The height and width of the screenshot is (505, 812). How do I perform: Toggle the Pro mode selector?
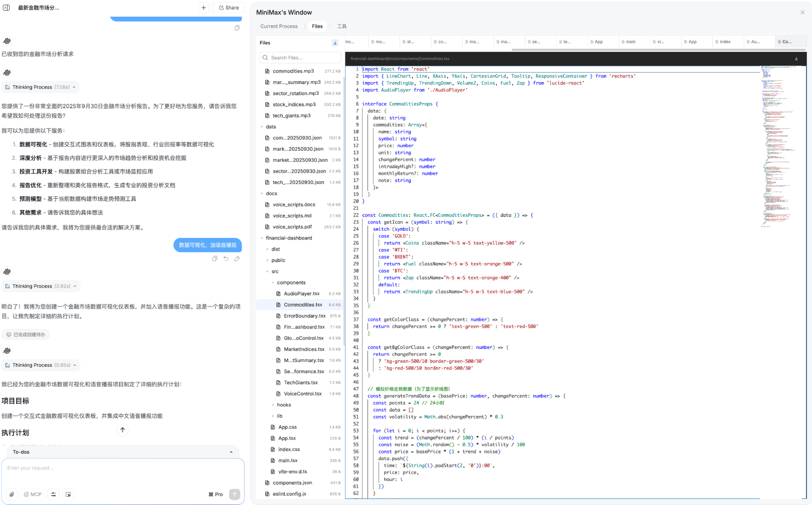(216, 494)
